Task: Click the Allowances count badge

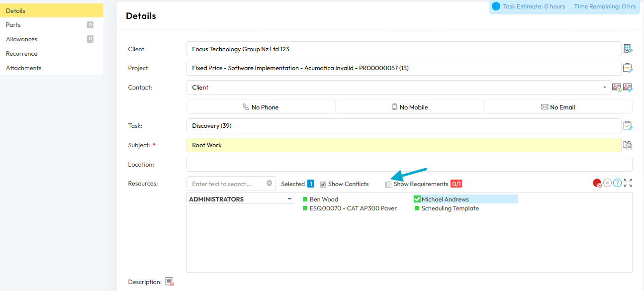Action: pyautogui.click(x=90, y=39)
